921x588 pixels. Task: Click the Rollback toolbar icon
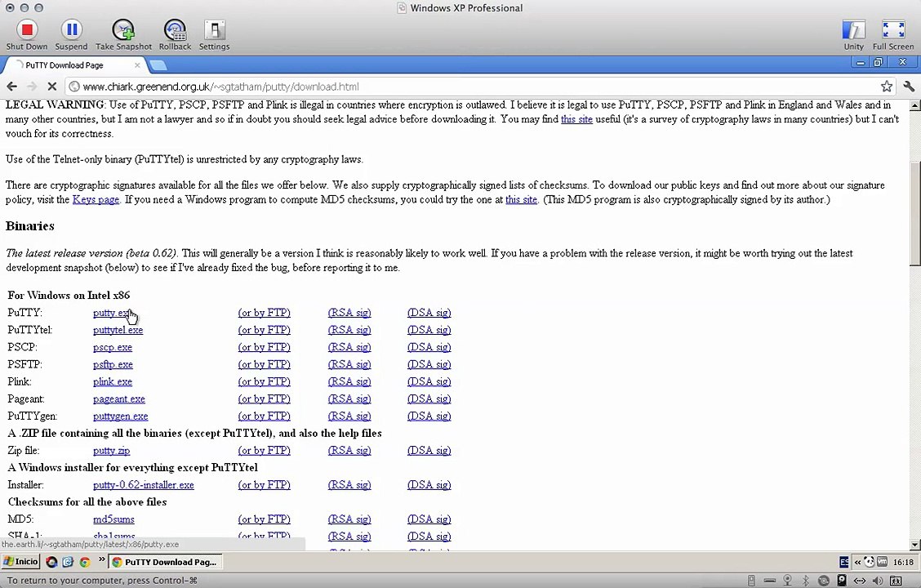(x=175, y=34)
